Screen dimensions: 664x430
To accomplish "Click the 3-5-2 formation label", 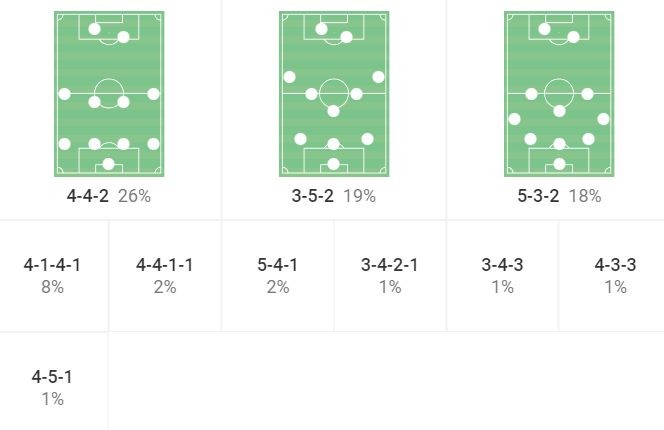I will coord(314,196).
